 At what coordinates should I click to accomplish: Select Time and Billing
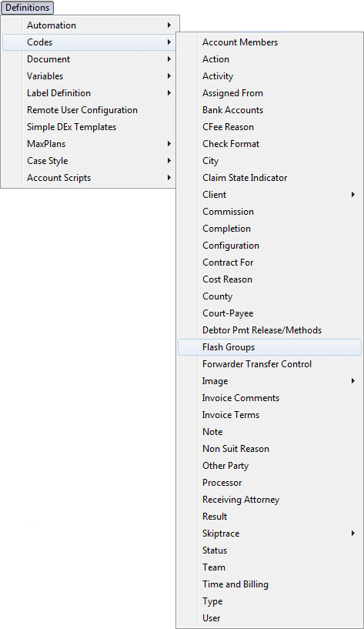point(269,584)
